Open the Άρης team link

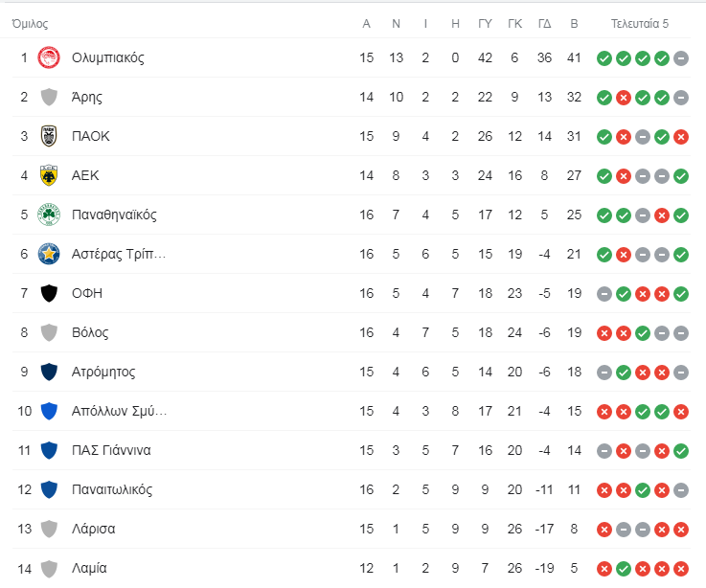coord(87,98)
